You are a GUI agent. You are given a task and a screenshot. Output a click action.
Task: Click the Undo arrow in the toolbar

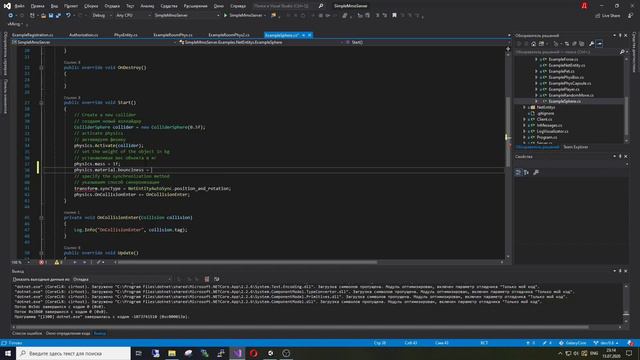pos(68,16)
